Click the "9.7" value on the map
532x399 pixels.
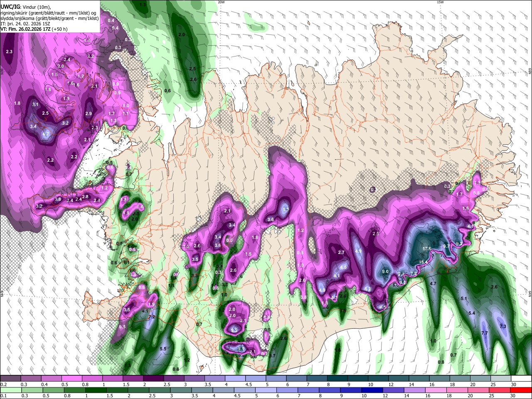click(x=447, y=246)
